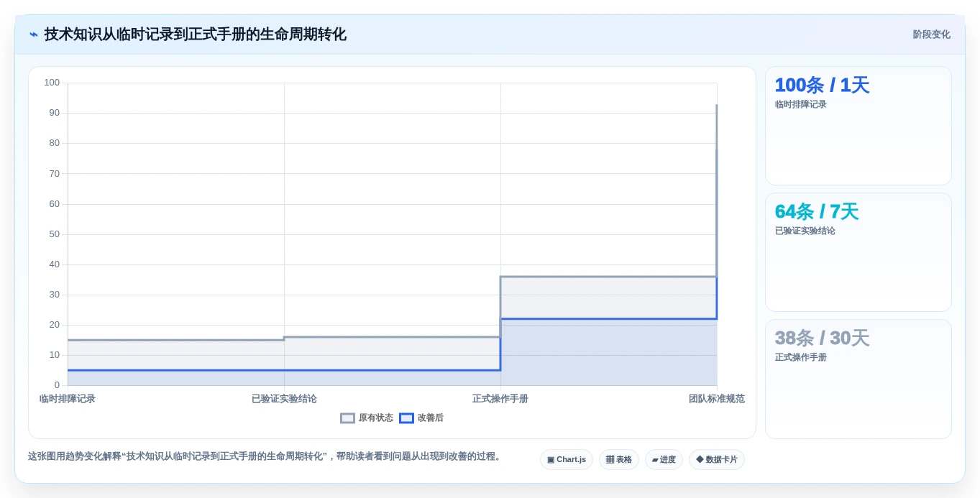Click the 已验证实验结论 x-axis label
Viewport: 980px width, 498px height.
coord(284,399)
